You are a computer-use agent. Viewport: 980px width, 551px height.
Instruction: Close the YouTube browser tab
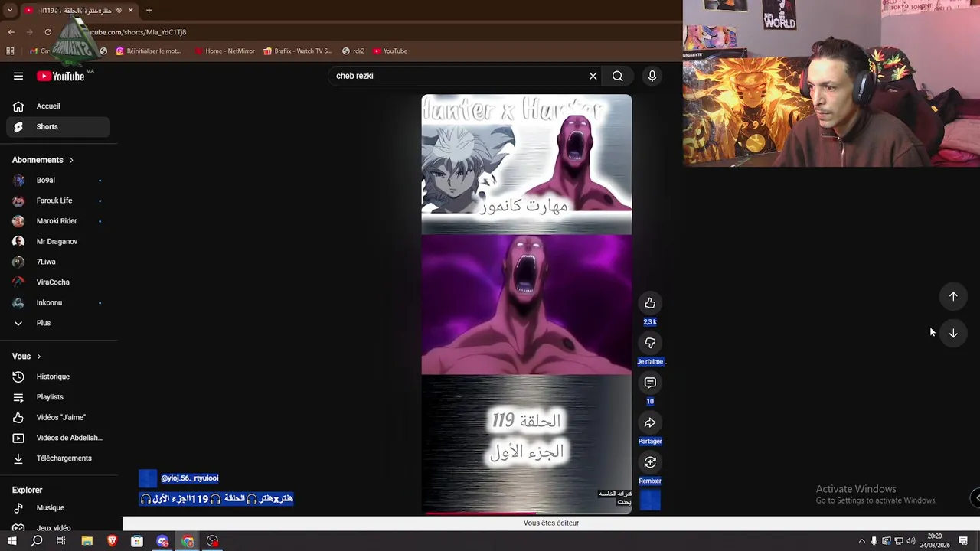coord(131,10)
